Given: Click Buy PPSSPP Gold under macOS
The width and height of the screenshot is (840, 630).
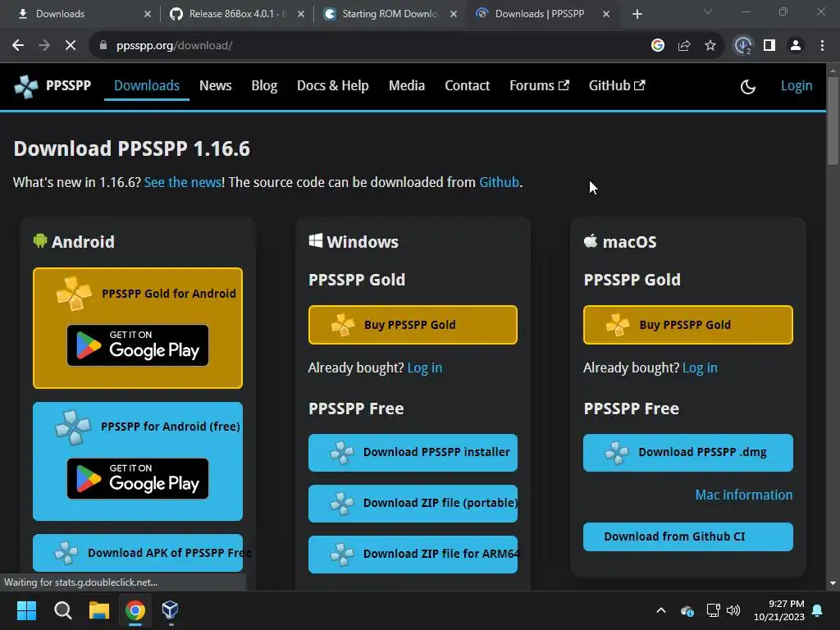Looking at the screenshot, I should coord(688,325).
